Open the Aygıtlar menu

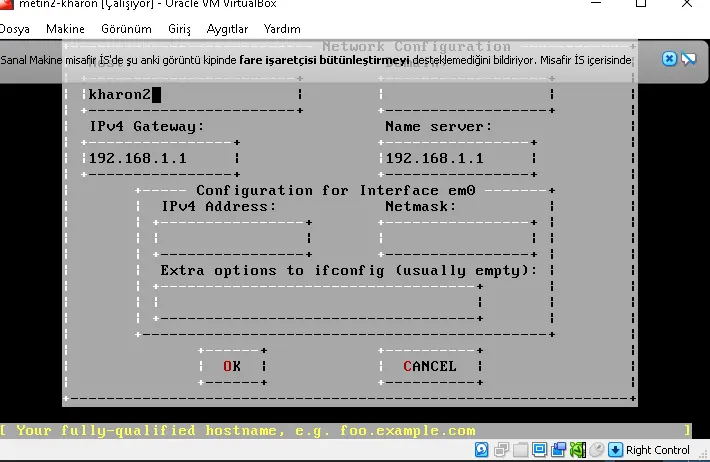tap(227, 29)
